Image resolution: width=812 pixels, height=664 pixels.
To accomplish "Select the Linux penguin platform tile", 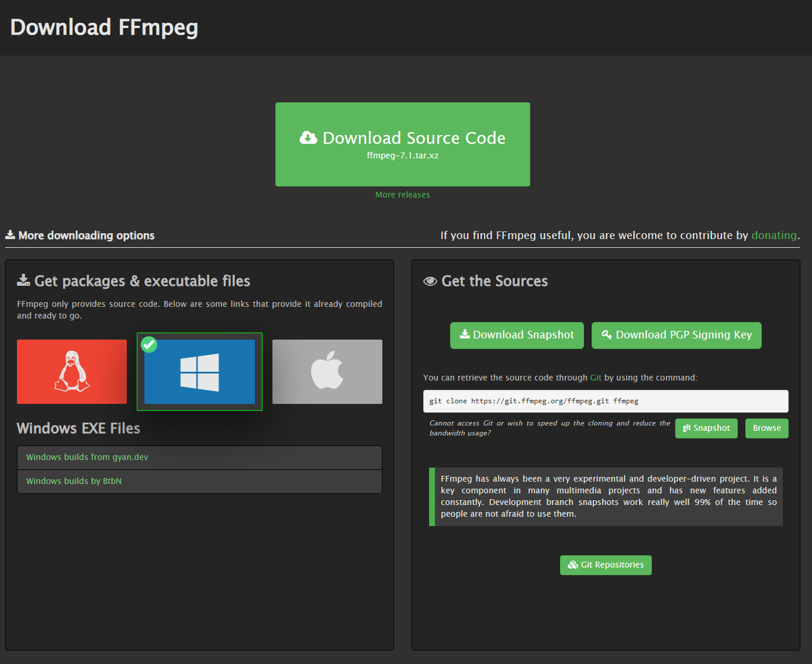I will 72,372.
